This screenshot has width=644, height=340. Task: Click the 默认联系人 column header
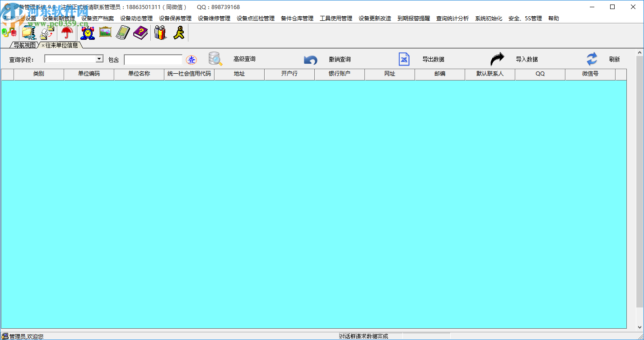490,74
